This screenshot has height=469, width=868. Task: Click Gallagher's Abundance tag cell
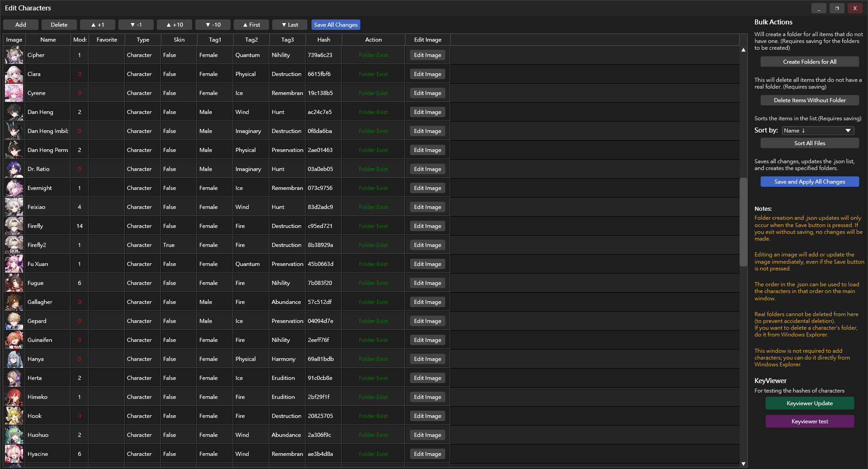[288, 302]
